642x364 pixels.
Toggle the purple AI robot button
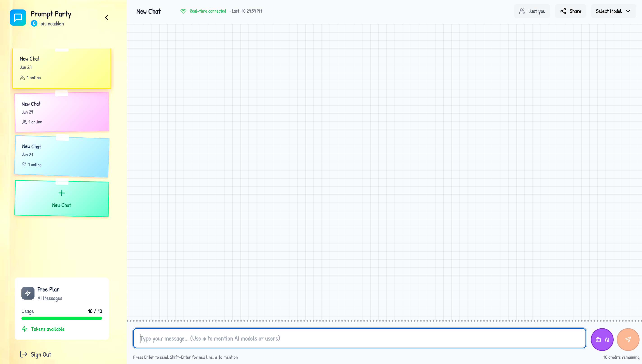602,339
